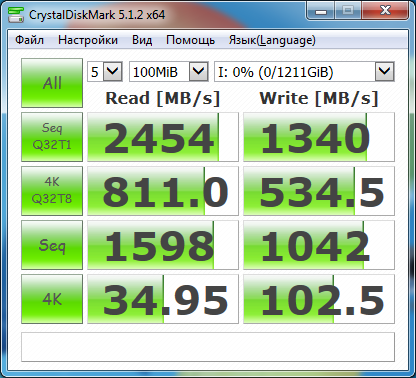Start the Seq Q32T1 test
Image resolution: width=416 pixels, height=378 pixels.
pyautogui.click(x=52, y=137)
